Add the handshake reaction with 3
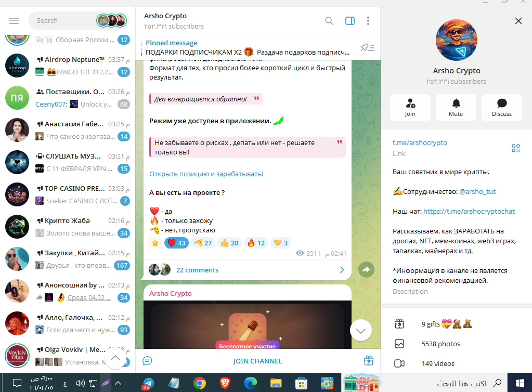 tap(281, 243)
